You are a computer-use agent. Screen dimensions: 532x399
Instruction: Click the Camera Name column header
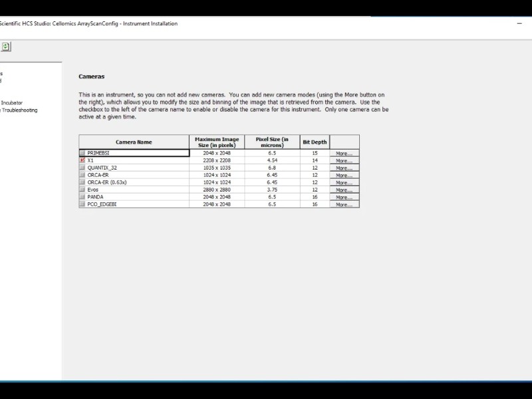point(134,142)
